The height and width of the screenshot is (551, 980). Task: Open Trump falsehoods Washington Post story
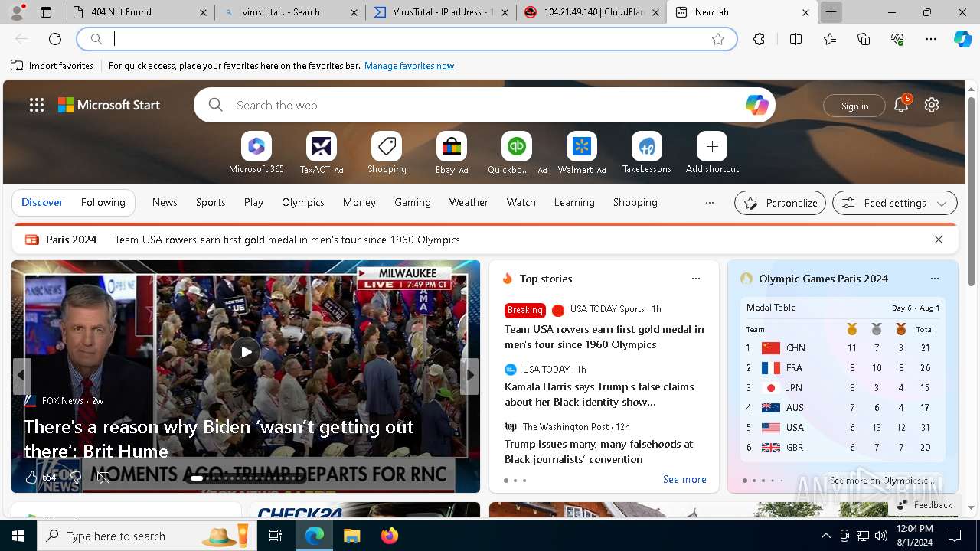[599, 452]
